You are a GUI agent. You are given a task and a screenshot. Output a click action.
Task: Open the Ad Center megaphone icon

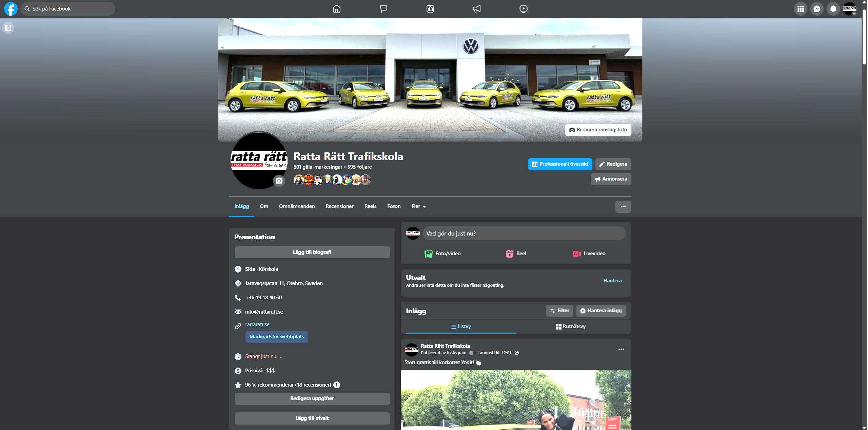pos(477,9)
